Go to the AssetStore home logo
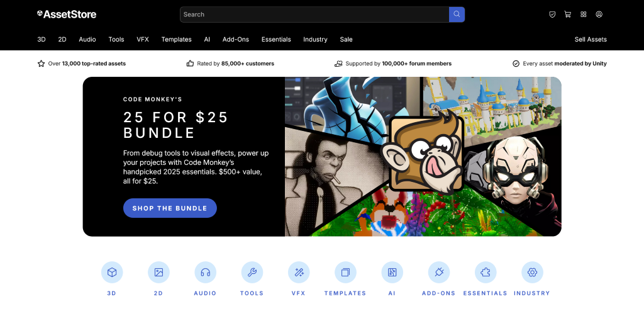Viewport: 644px width, 311px height. point(67,14)
